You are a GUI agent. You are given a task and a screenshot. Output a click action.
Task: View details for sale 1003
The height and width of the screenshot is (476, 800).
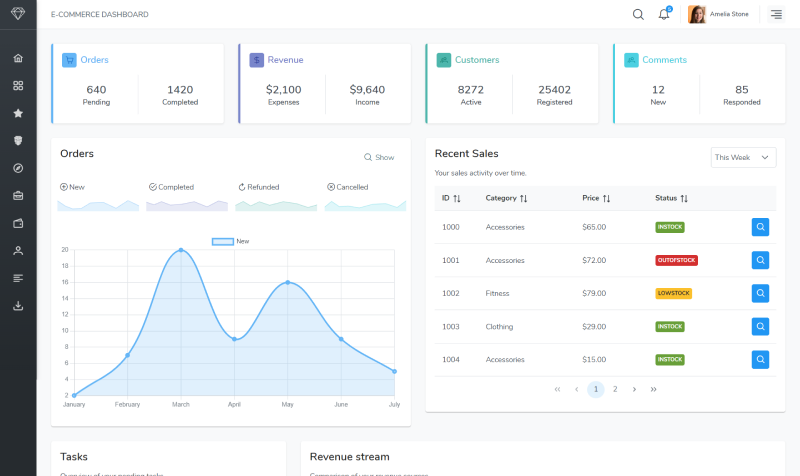pos(760,327)
